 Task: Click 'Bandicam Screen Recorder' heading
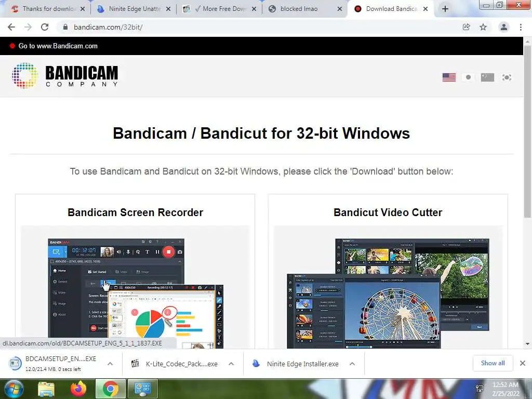pyautogui.click(x=136, y=212)
